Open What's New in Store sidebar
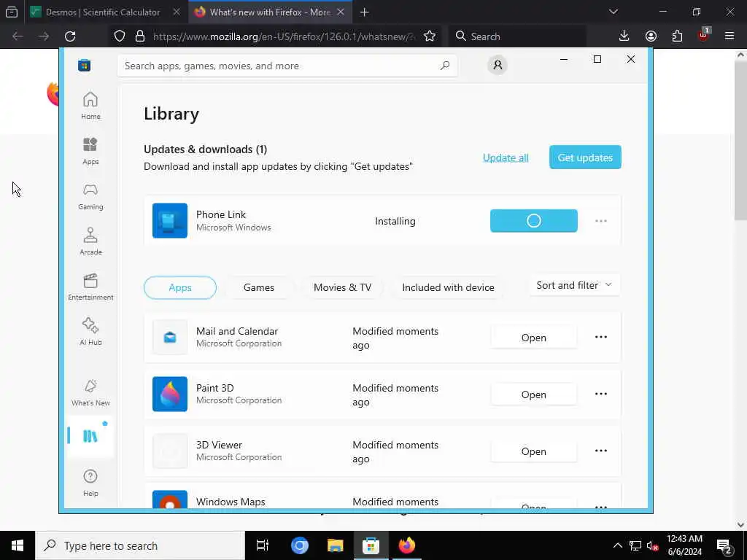This screenshot has height=560, width=747. pos(90,392)
